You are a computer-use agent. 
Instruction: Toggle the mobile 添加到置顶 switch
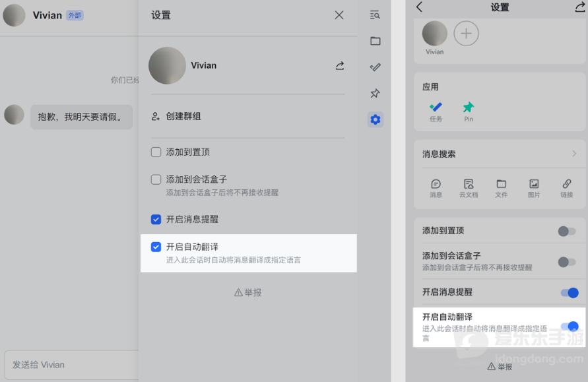click(567, 231)
